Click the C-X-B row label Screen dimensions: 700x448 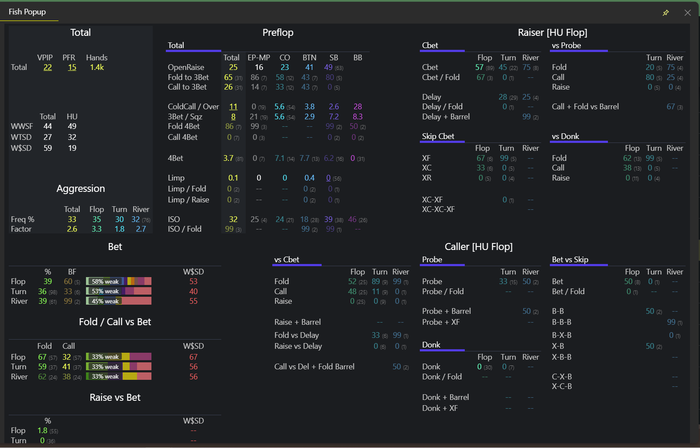tap(562, 377)
